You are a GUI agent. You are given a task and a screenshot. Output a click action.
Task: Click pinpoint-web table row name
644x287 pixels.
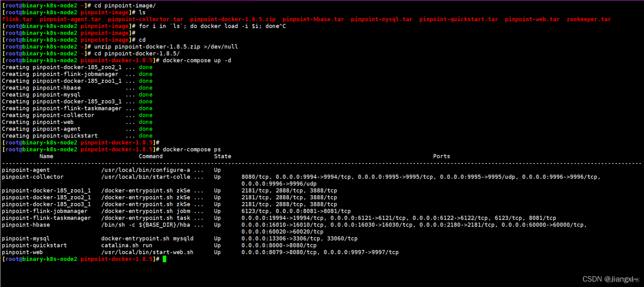tap(22, 252)
